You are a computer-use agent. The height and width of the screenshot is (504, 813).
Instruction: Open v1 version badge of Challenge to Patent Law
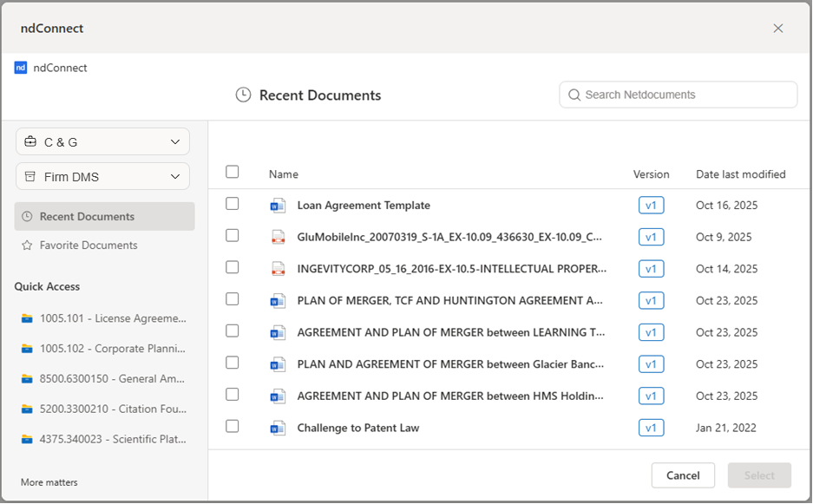pyautogui.click(x=652, y=428)
